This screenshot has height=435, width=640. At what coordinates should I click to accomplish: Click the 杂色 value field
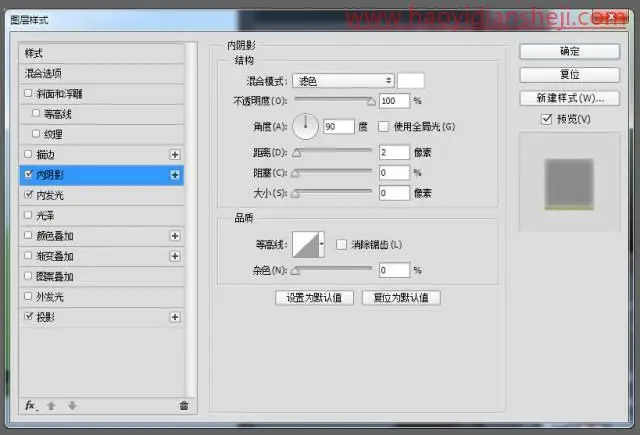click(394, 270)
